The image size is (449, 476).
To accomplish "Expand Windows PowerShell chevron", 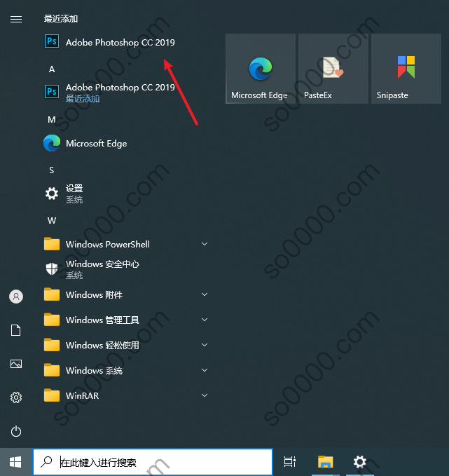I will pyautogui.click(x=205, y=244).
